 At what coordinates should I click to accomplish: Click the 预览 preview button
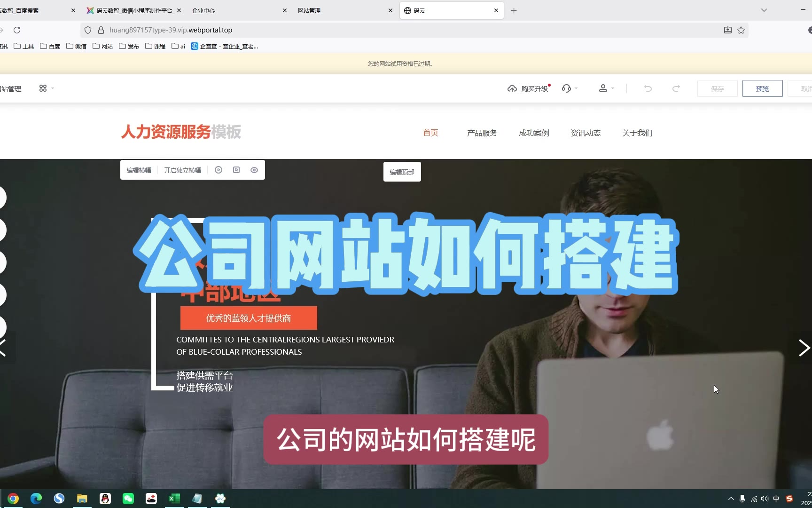[763, 88]
